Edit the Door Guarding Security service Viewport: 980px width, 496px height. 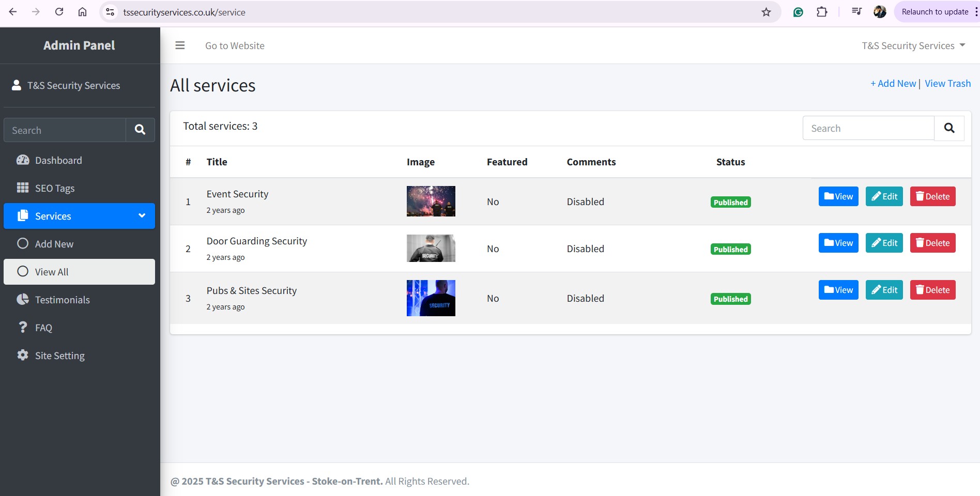(884, 243)
